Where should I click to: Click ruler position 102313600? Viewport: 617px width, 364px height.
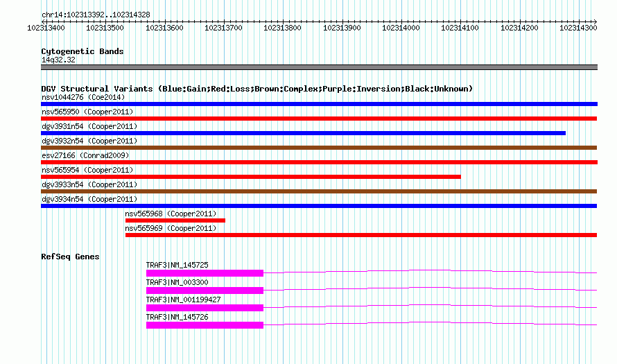click(x=164, y=28)
